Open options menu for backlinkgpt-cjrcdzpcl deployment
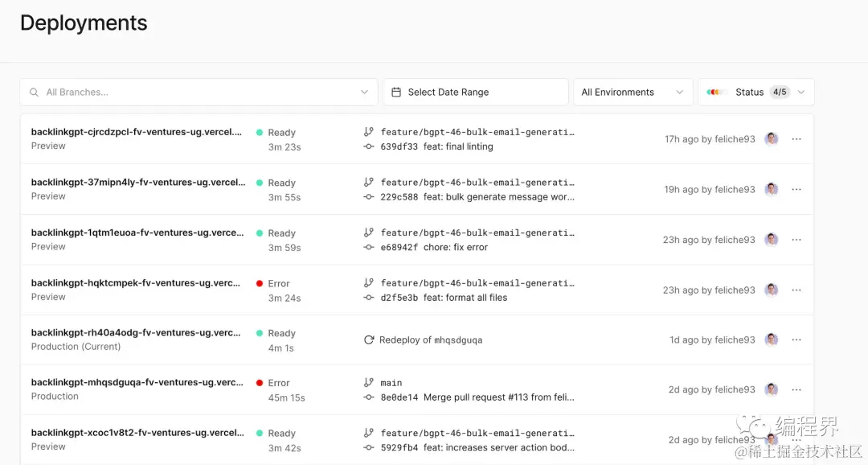 point(796,139)
